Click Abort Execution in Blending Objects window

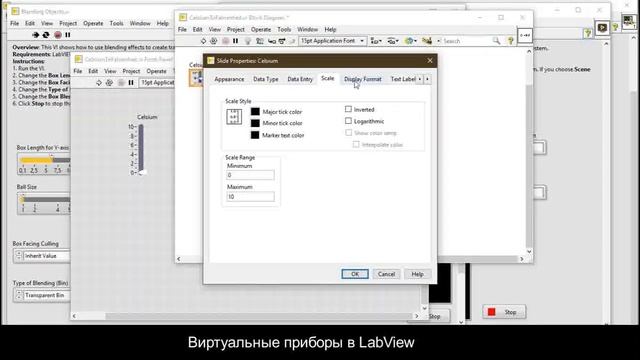pyautogui.click(x=58, y=35)
